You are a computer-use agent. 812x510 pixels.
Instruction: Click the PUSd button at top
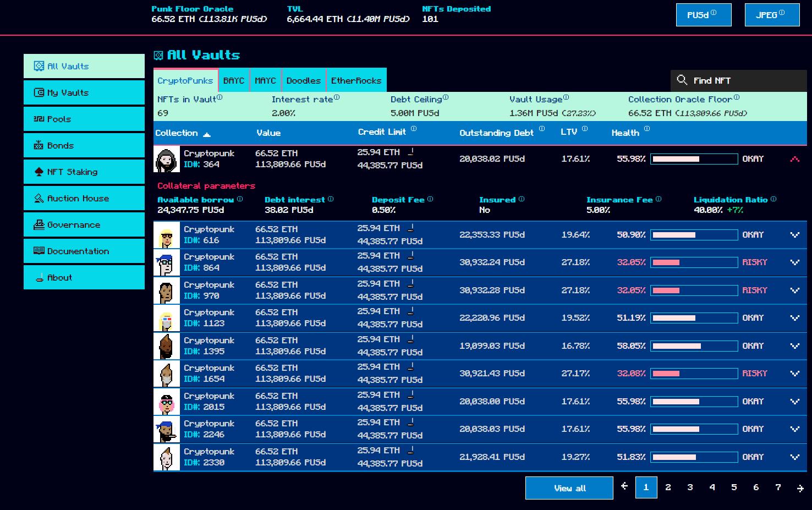point(703,15)
